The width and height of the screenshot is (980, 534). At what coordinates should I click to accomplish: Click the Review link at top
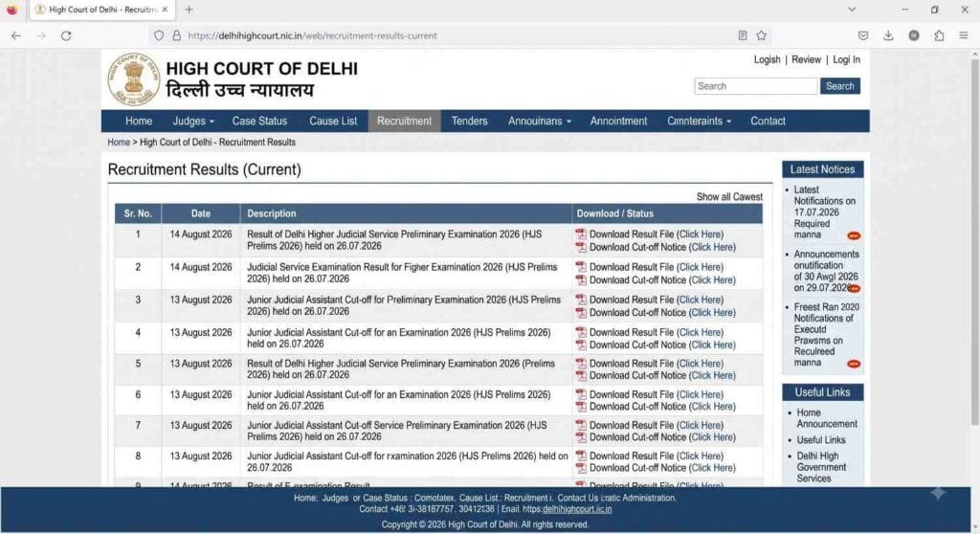[x=806, y=59]
